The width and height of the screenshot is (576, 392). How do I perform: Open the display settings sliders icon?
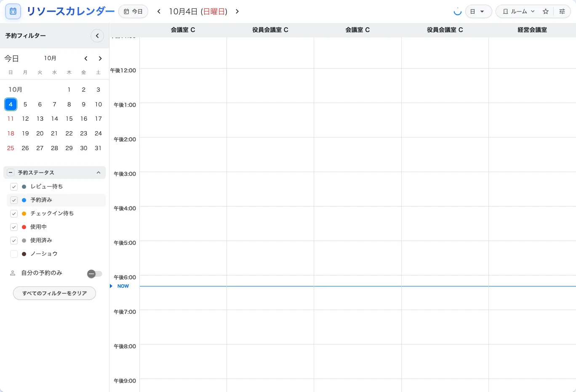(562, 11)
